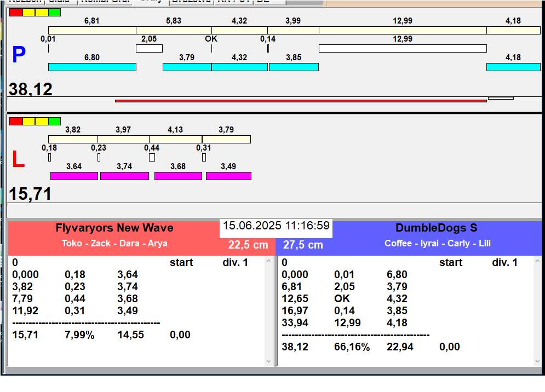Click the magenta bar labeled 3,64
Screen dimensions: 545x392
tap(74, 176)
